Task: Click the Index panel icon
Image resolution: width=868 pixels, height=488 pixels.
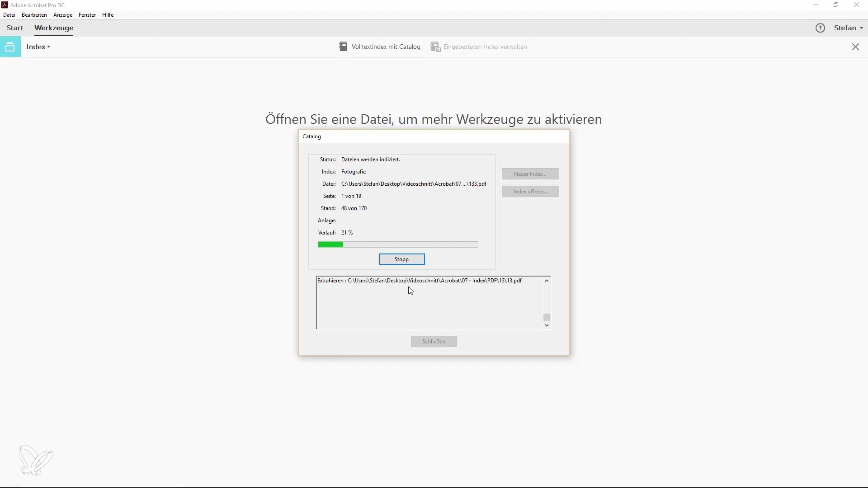Action: (x=10, y=47)
